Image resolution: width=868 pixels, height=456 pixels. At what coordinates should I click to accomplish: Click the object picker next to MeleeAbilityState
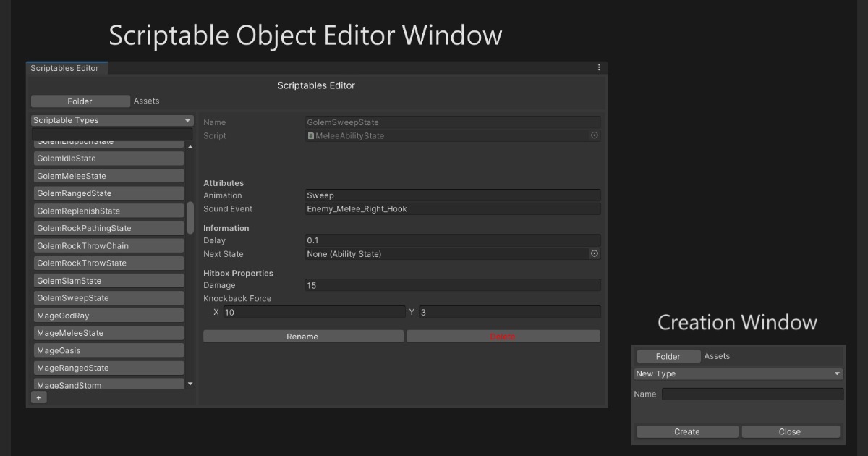coord(595,135)
